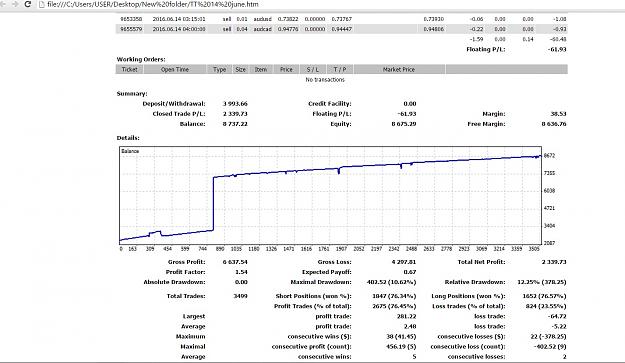This screenshot has width=625, height=363.
Task: Click the Short Positions (won %) value
Action: click(394, 296)
